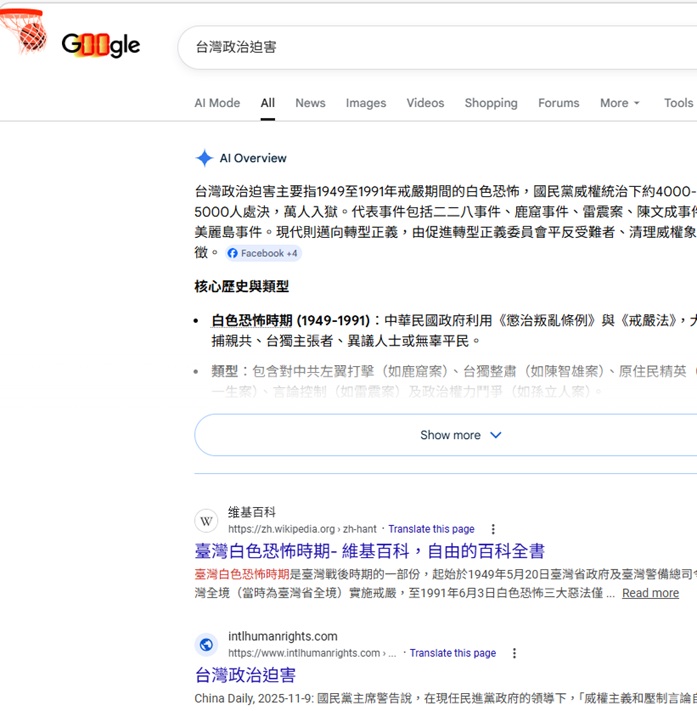The image size is (697, 711).
Task: Expand AI Overview with Show more
Action: [460, 435]
